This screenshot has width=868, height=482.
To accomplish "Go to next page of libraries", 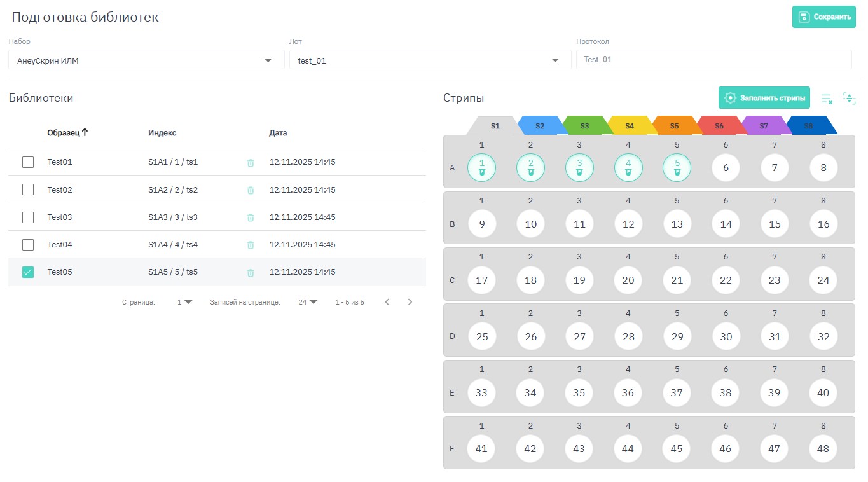I will coord(410,302).
